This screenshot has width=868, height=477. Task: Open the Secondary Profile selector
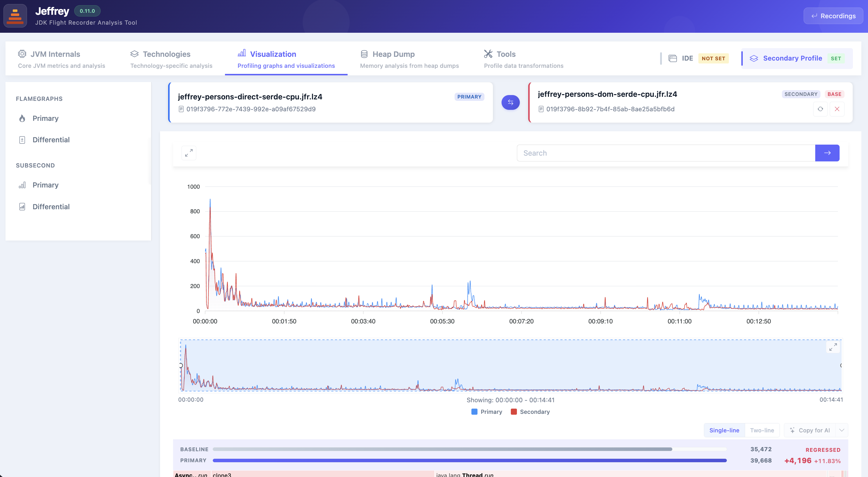(797, 58)
